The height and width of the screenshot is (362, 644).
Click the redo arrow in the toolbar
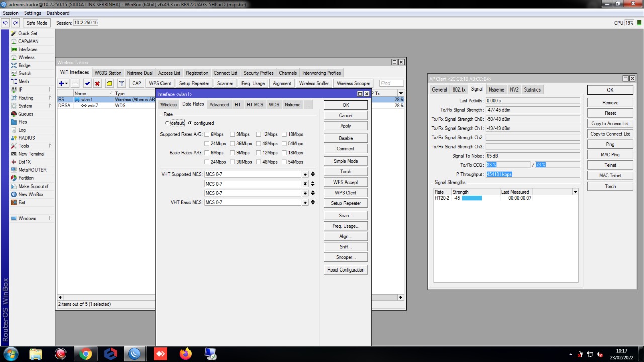click(15, 23)
